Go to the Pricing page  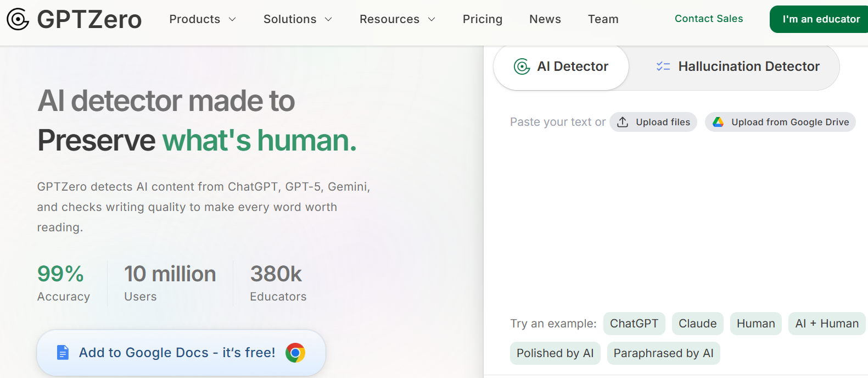[483, 19]
